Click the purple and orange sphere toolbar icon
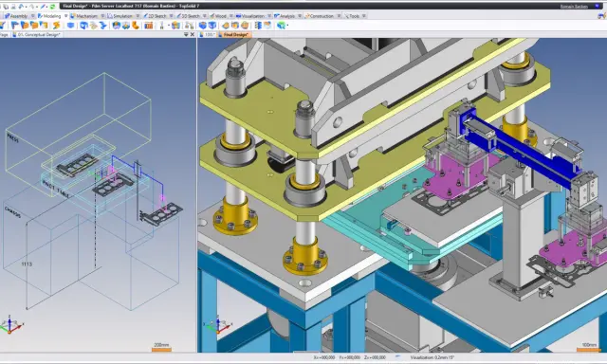The image size is (607, 364). coord(117,26)
